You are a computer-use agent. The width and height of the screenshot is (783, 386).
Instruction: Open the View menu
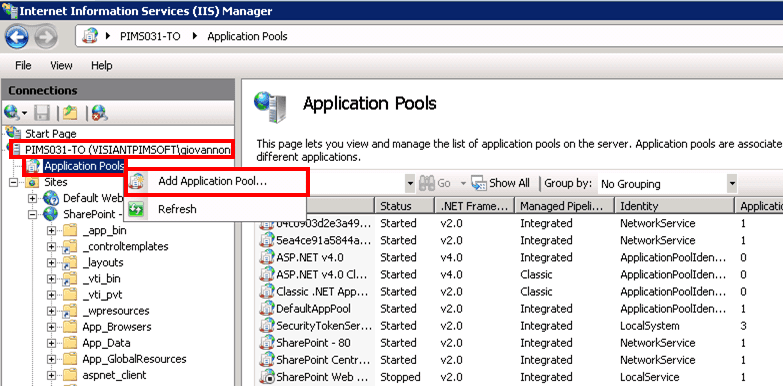tap(61, 65)
